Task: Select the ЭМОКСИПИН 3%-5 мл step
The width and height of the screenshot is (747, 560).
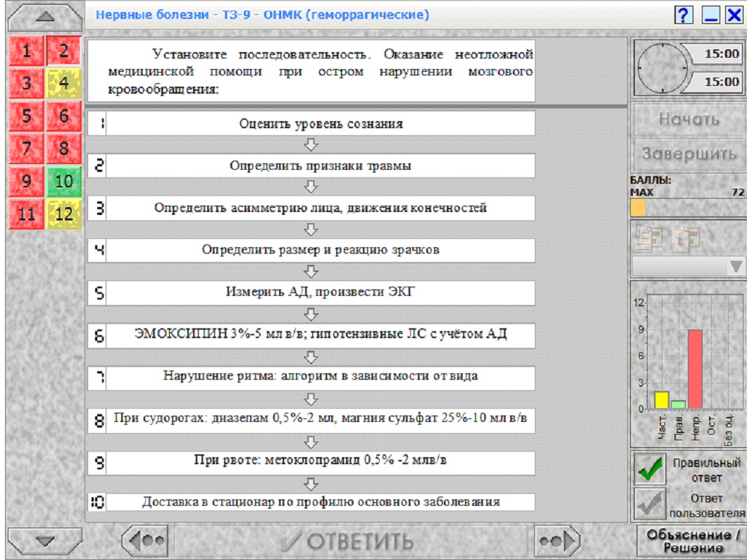Action: (x=311, y=335)
